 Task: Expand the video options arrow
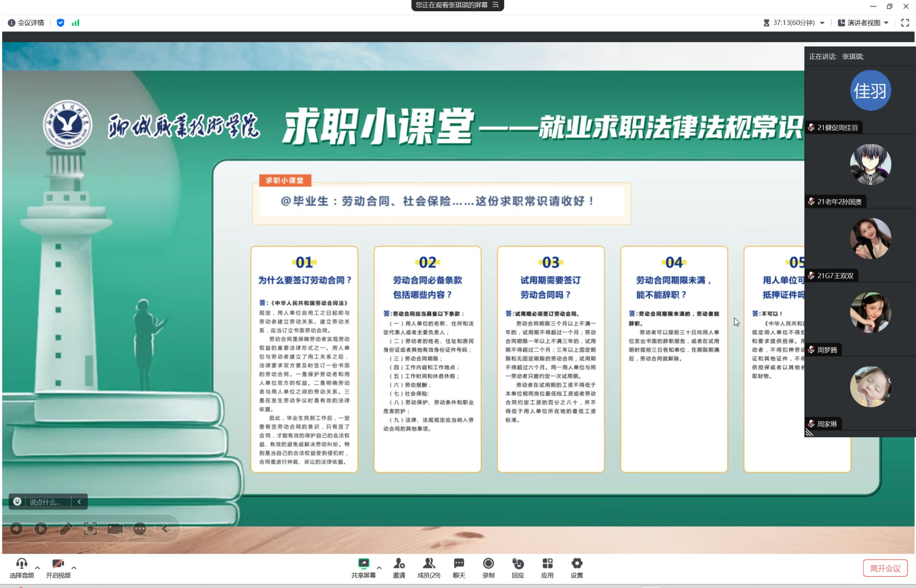tap(74, 567)
